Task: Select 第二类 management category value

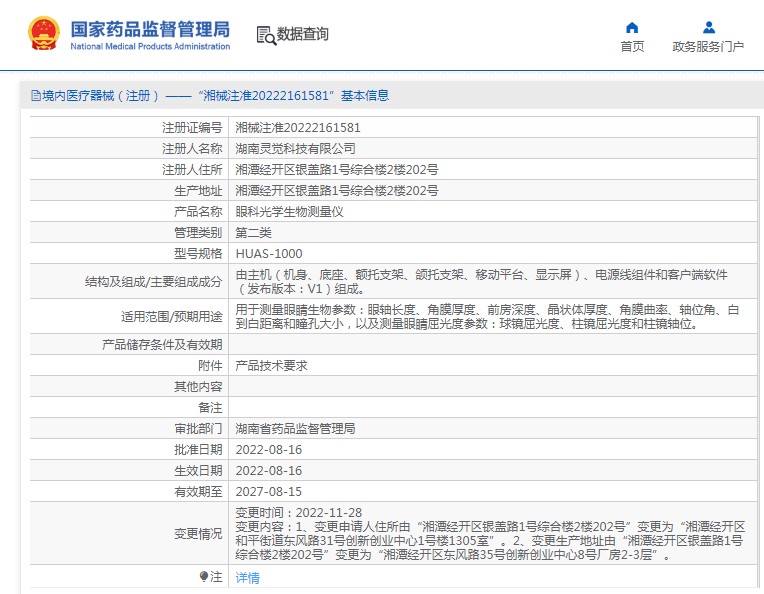Action: coord(253,232)
